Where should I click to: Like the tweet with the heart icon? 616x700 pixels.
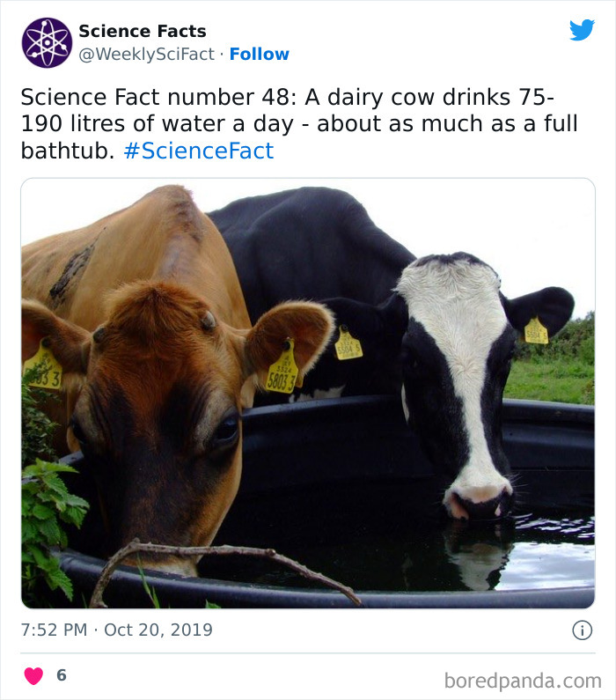33,676
